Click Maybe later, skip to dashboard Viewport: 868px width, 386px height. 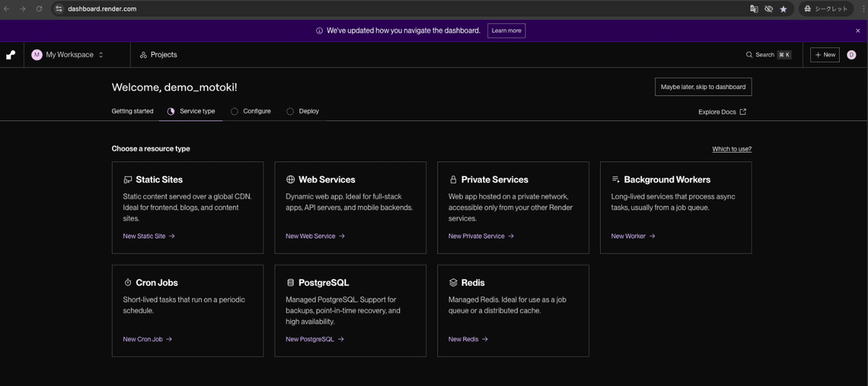pos(703,87)
